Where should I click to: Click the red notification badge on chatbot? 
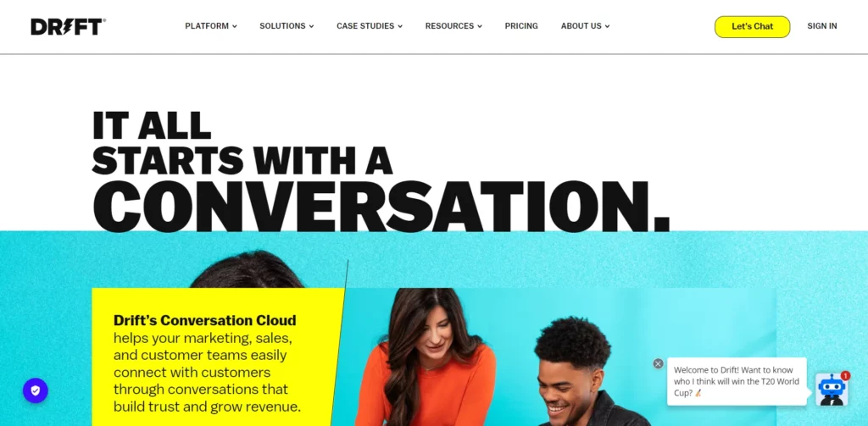click(x=845, y=376)
